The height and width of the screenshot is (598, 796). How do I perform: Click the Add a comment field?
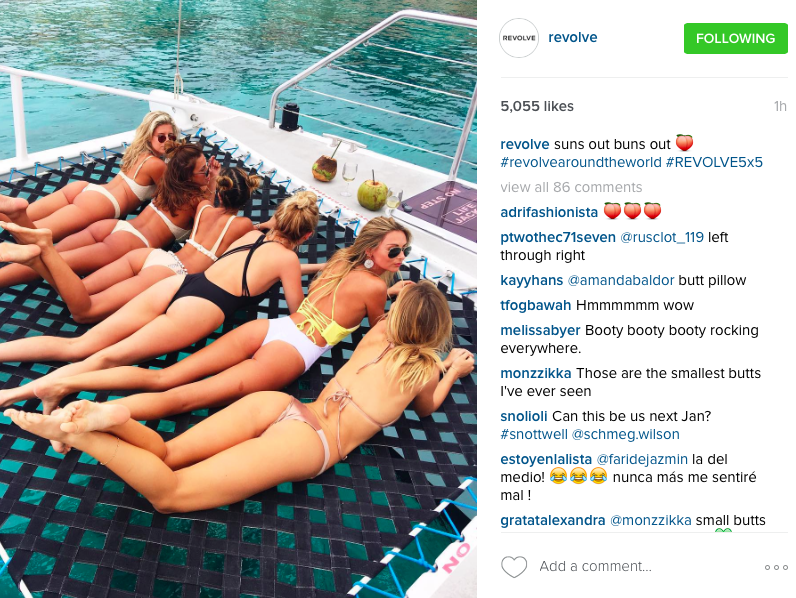(595, 567)
